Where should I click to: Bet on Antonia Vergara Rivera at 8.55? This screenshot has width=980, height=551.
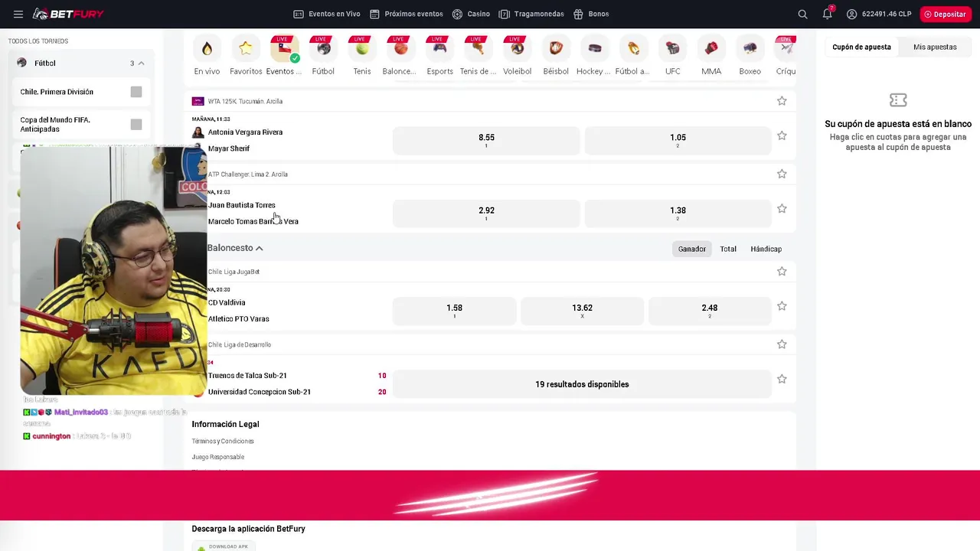point(486,141)
